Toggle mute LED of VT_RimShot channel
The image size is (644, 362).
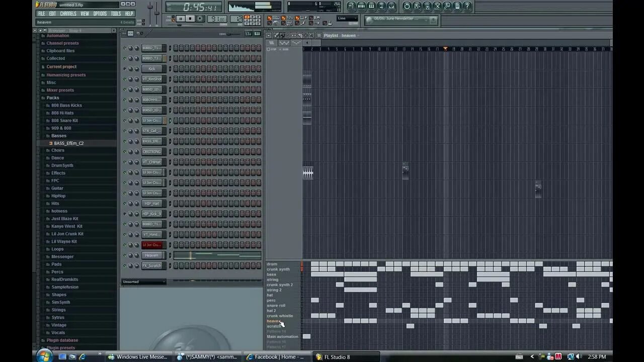125,79
